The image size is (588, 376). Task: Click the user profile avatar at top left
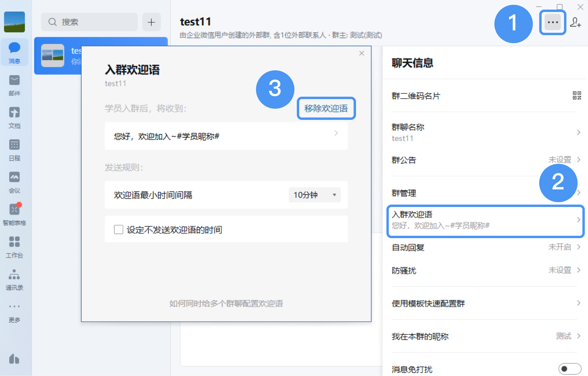14,22
